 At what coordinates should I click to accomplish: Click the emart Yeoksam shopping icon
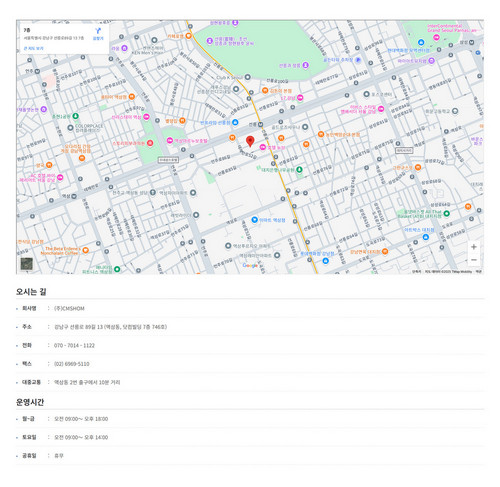(x=255, y=220)
